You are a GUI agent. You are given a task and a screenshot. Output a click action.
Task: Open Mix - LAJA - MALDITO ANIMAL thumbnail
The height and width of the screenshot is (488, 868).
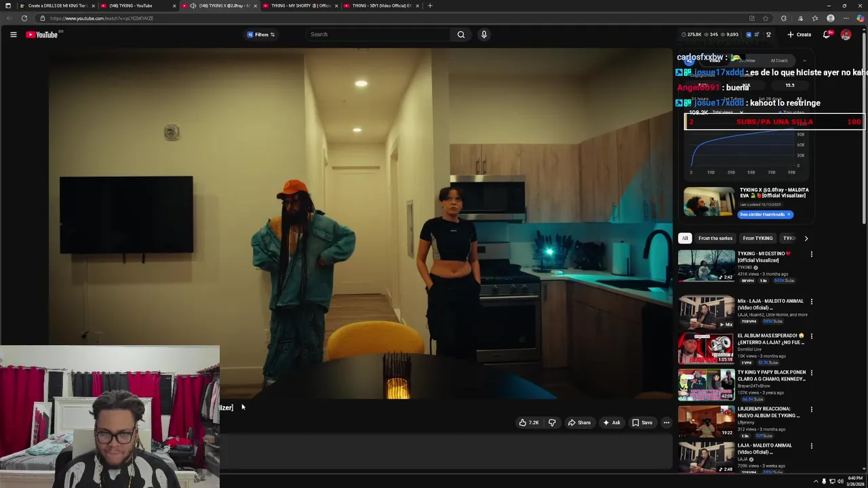(x=706, y=313)
